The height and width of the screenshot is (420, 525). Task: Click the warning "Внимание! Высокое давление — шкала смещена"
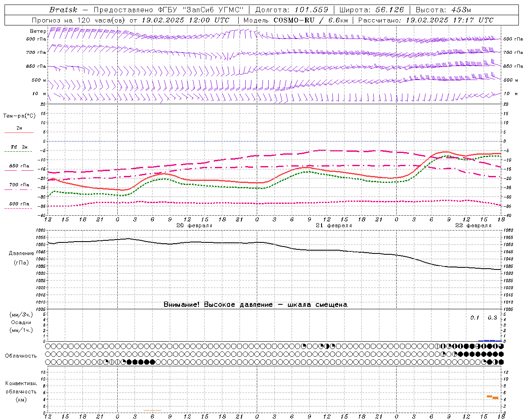(x=255, y=305)
